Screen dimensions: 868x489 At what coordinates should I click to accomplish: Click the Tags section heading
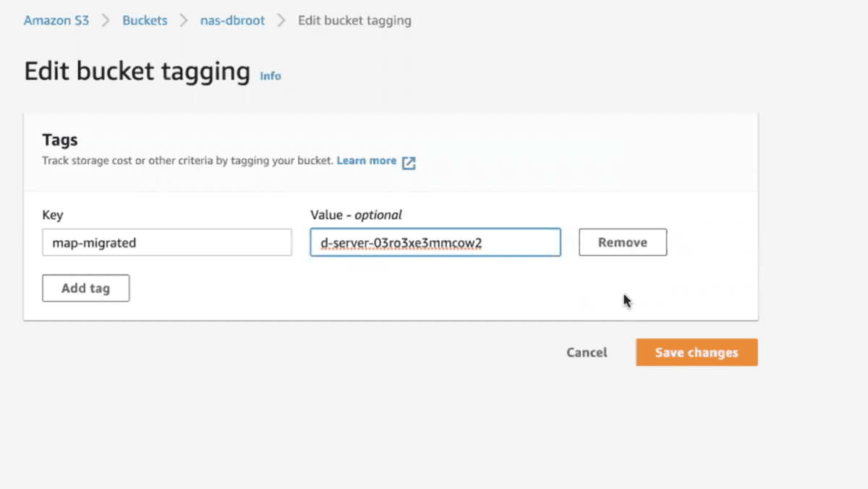[60, 140]
